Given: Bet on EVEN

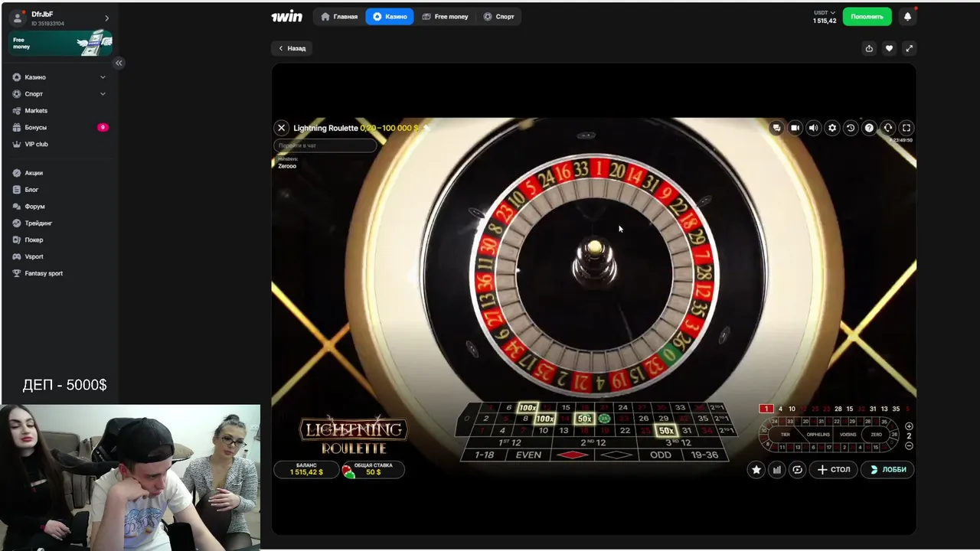Looking at the screenshot, I should (x=528, y=455).
